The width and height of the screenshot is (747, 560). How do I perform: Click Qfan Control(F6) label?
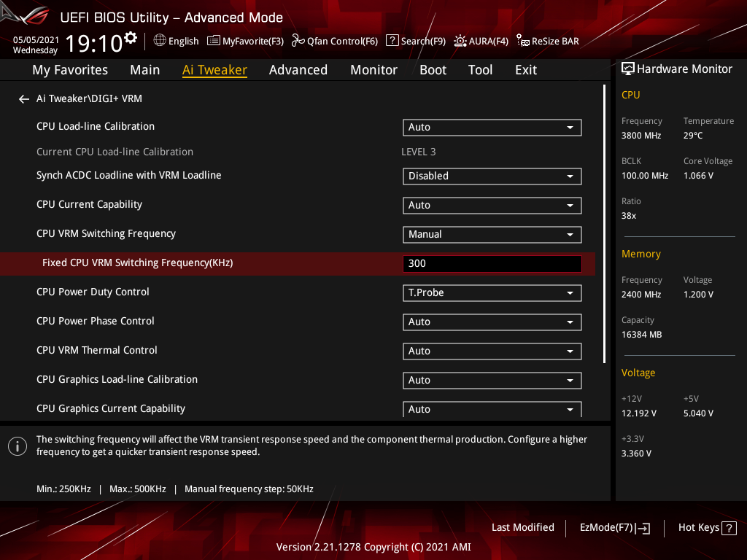click(343, 42)
